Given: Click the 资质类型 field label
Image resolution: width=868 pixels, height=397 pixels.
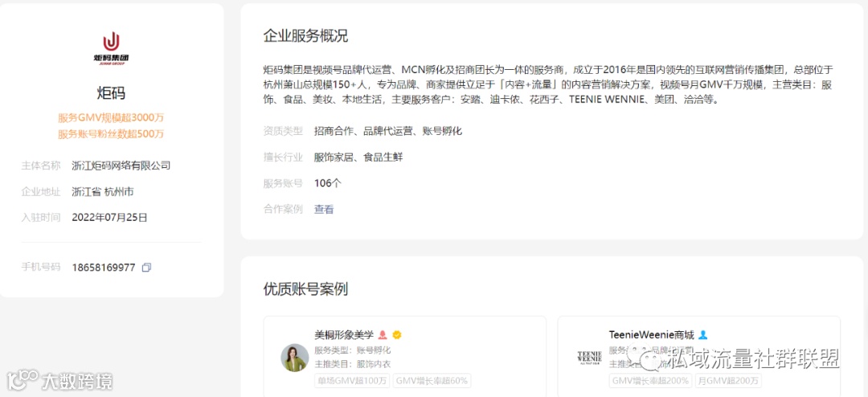Looking at the screenshot, I should [x=283, y=131].
